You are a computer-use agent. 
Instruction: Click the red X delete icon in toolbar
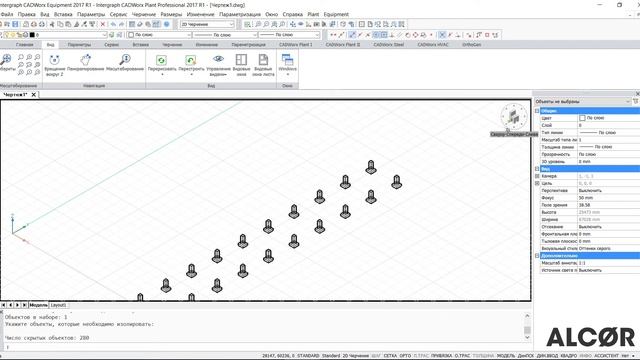click(x=103, y=24)
